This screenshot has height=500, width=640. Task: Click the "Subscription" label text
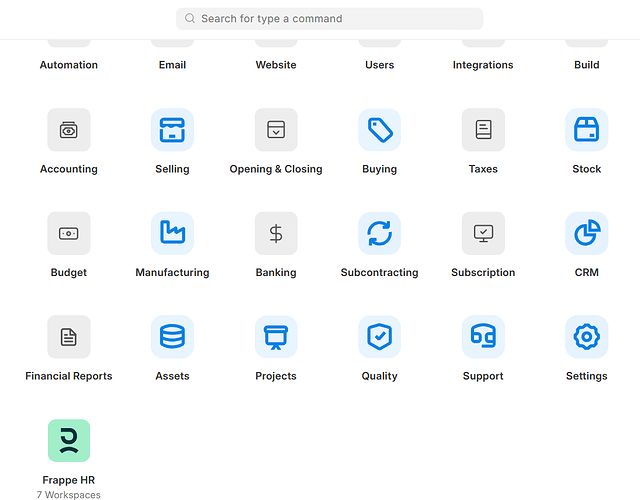tap(483, 272)
